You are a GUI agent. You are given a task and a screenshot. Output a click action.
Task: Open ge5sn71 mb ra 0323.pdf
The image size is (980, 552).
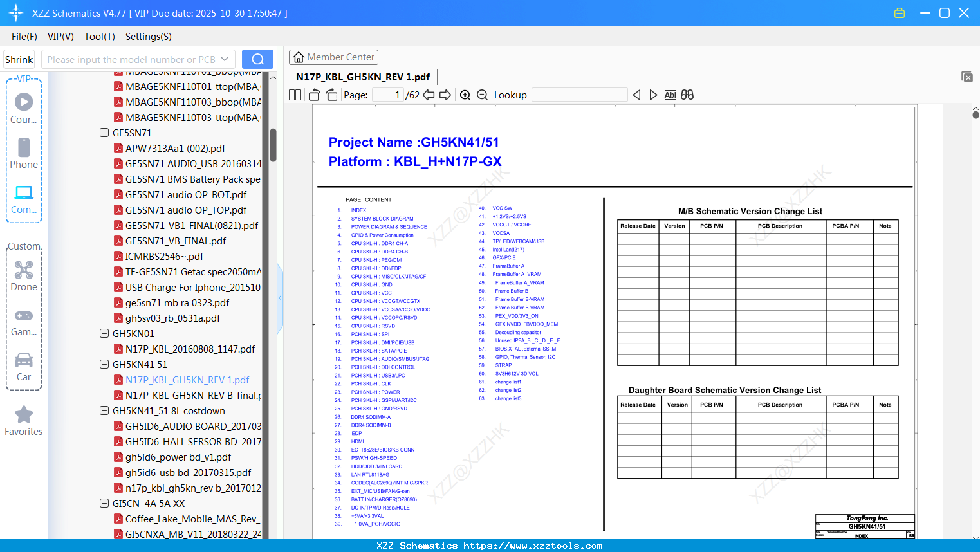[x=177, y=302]
